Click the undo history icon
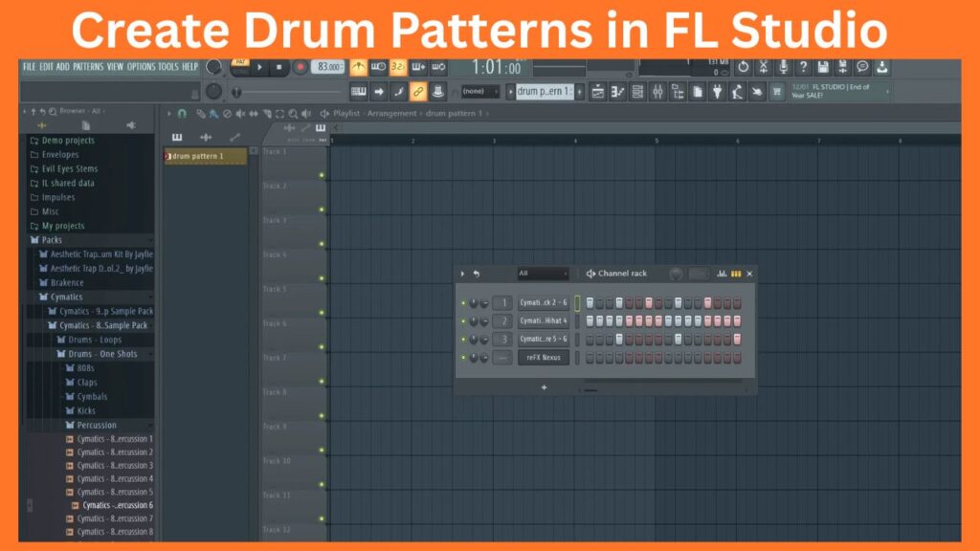The image size is (980, 551). tap(743, 67)
